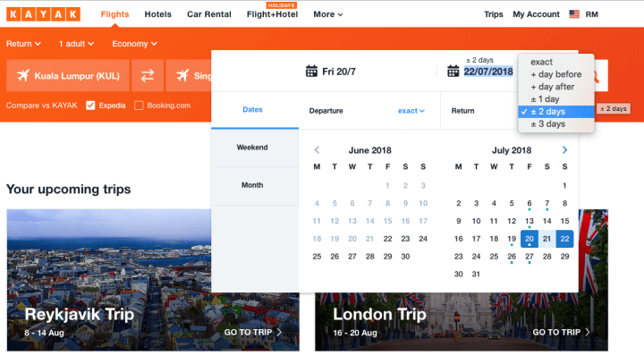Screen dimensions: 644x364
Task: Open the Flights navigation tab
Action: 115,14
